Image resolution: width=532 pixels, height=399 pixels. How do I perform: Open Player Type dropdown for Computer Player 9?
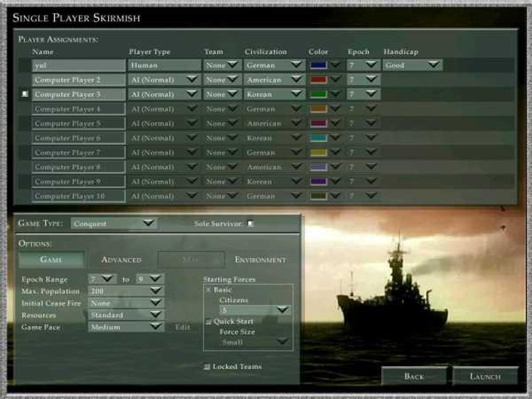pos(164,182)
